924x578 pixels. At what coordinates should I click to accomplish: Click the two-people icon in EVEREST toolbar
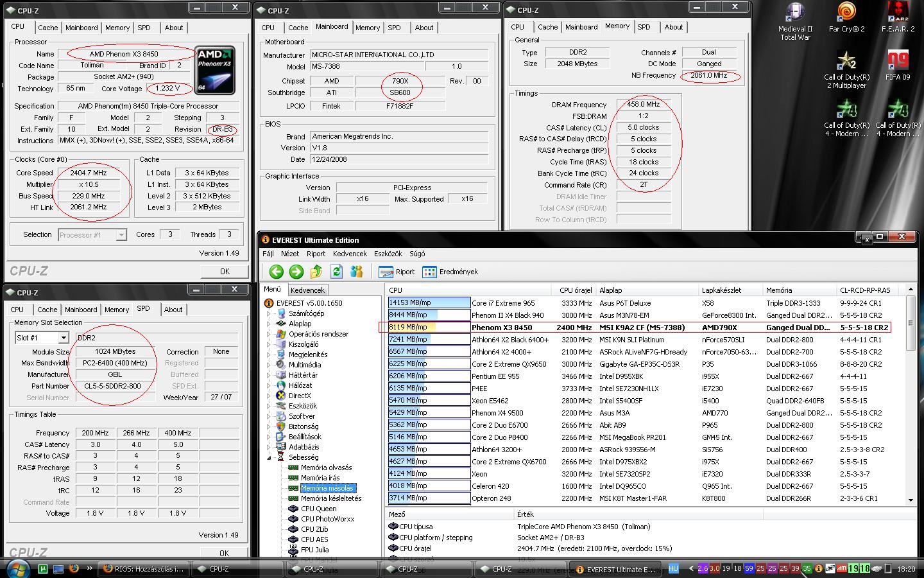[x=357, y=272]
